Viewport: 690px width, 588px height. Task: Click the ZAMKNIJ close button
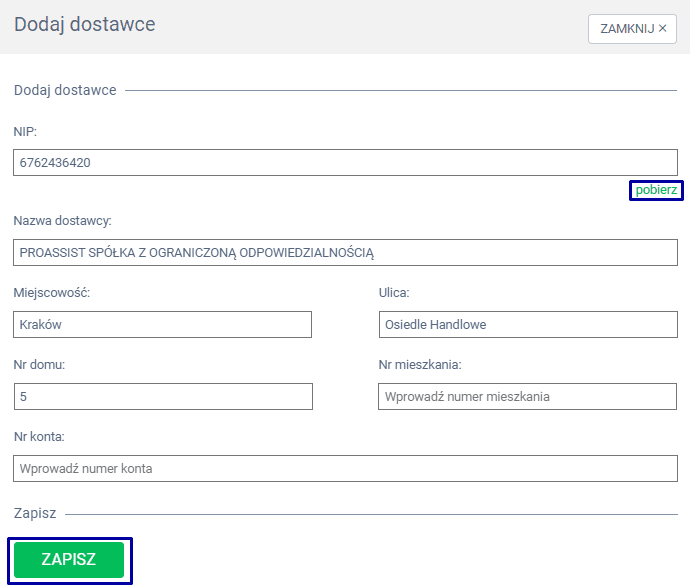coord(633,29)
